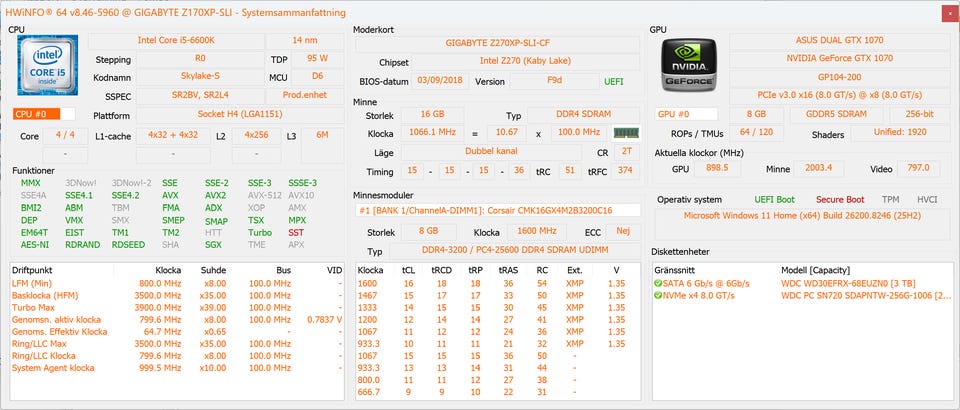Click the L1-cache value 4x32 + 4x32
Screen dimensions: 960x410
point(173,135)
